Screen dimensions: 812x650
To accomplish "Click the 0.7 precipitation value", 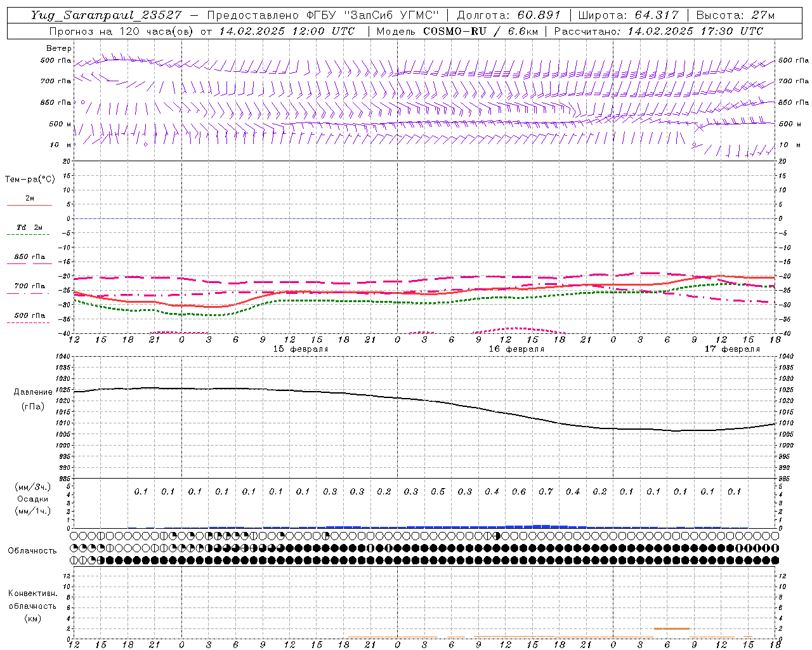I will click(546, 491).
